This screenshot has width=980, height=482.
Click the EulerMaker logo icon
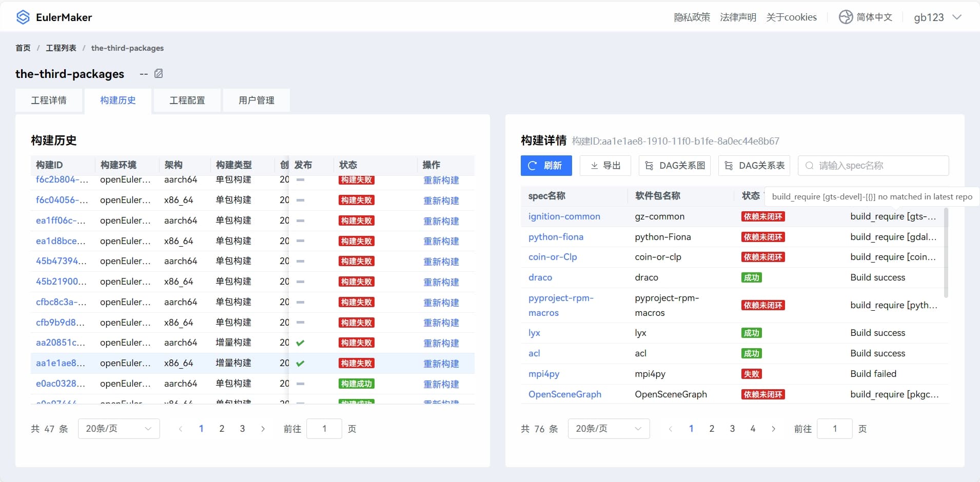click(x=23, y=17)
